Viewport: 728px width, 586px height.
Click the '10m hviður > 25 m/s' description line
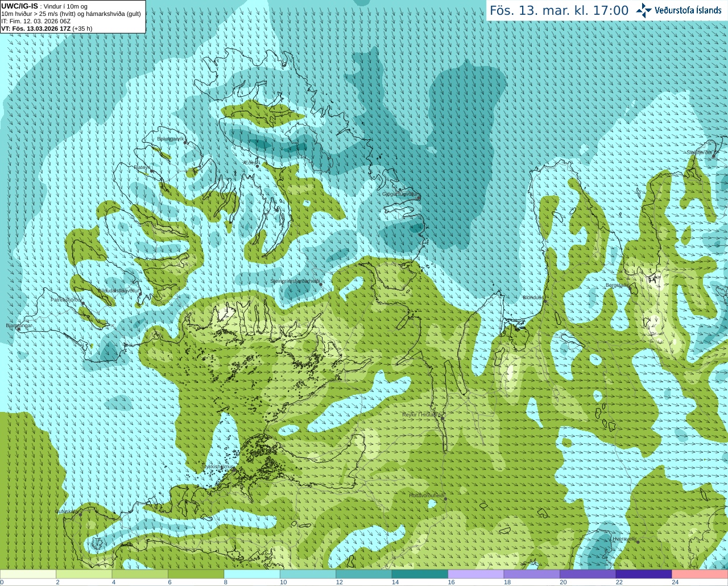(71, 14)
